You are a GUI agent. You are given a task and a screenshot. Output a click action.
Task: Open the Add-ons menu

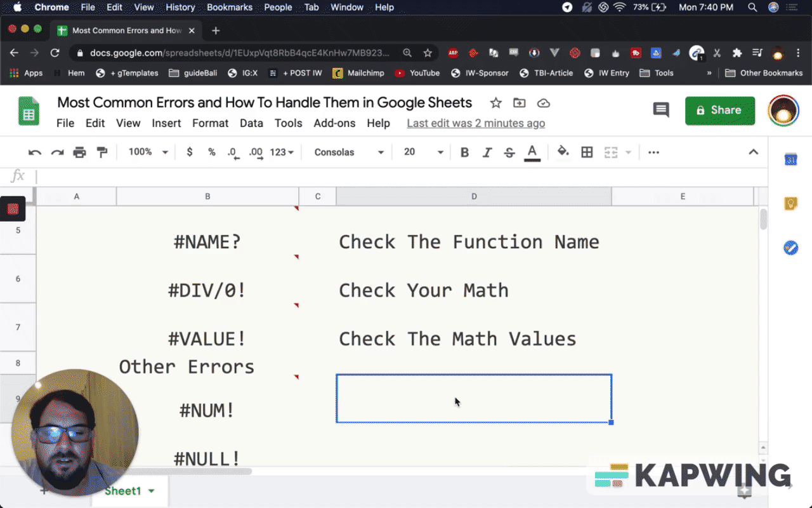click(334, 123)
